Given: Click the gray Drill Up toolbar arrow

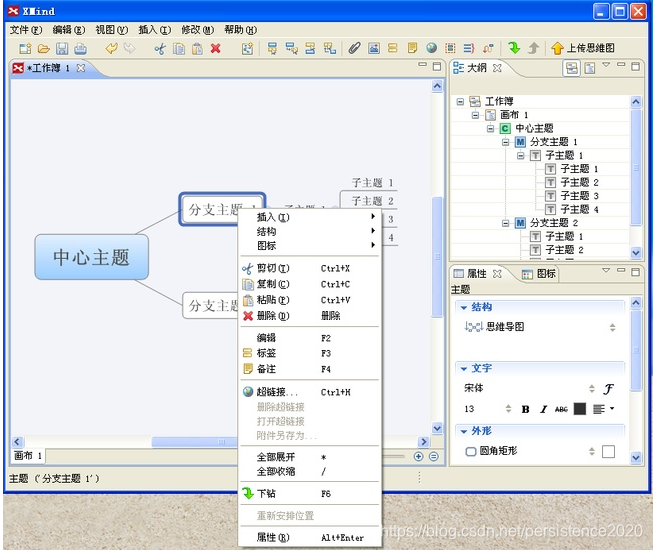Looking at the screenshot, I should click(x=533, y=48).
